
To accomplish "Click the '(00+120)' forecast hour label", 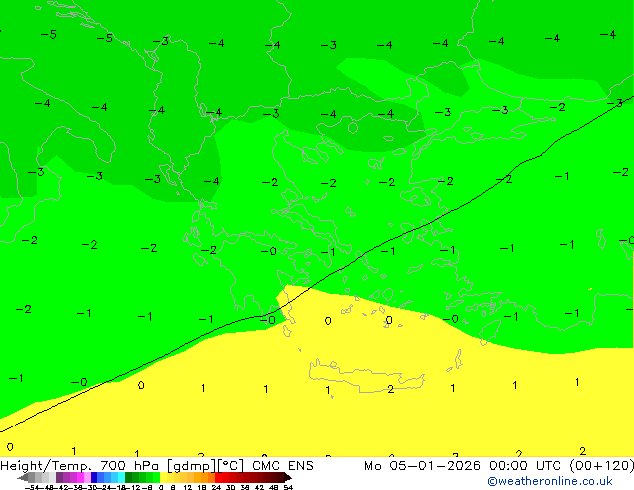I will [x=601, y=466].
